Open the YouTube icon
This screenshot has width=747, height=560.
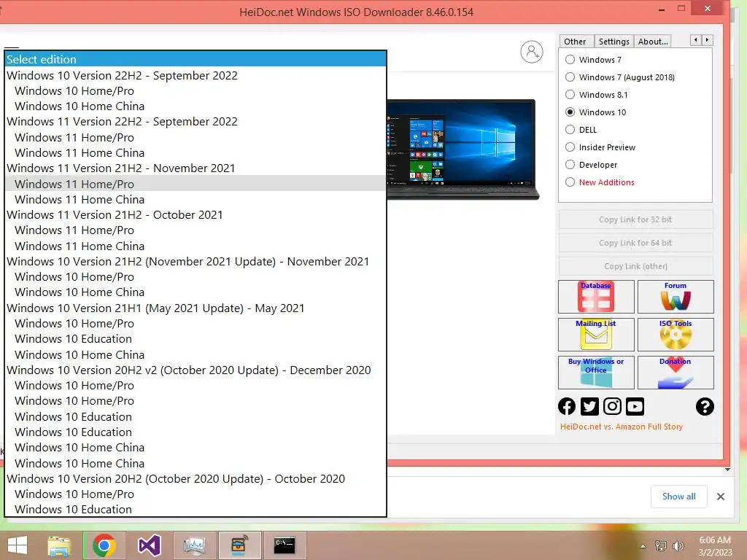click(635, 407)
